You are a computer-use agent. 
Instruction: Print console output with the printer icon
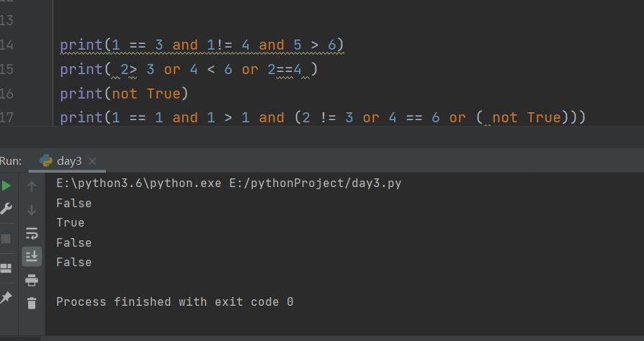tap(32, 281)
